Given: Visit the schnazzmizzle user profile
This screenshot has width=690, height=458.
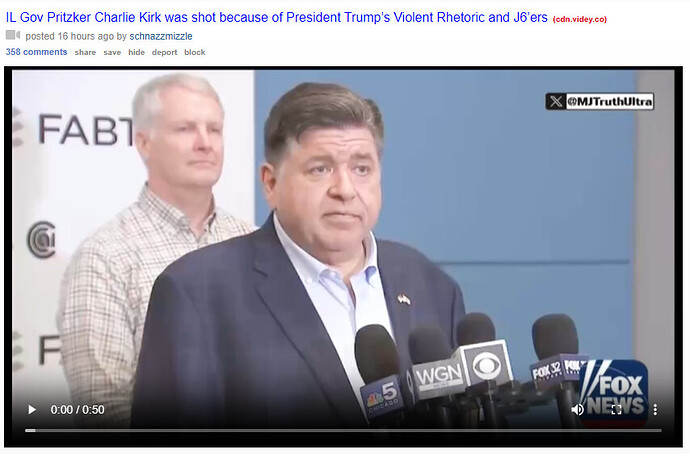Looking at the screenshot, I should [161, 36].
